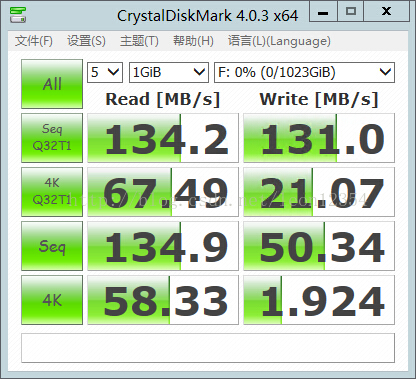Open the 主题(T) menu
This screenshot has width=416, height=379.
[139, 41]
